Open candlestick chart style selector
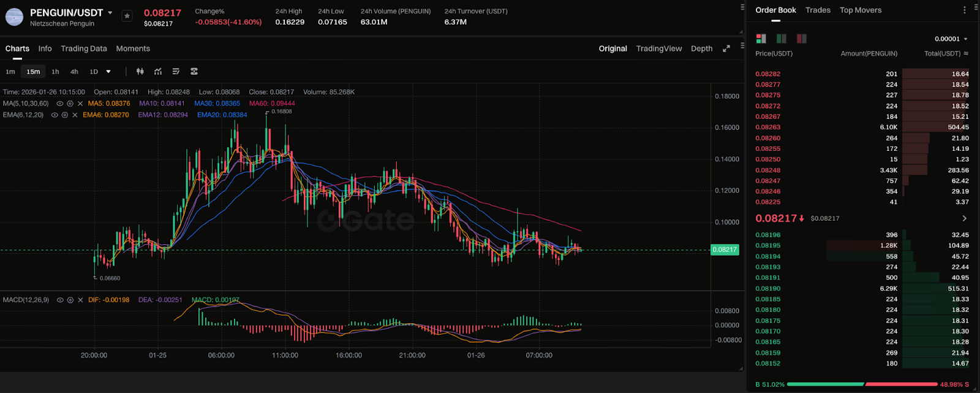The height and width of the screenshot is (393, 980). pyautogui.click(x=140, y=72)
